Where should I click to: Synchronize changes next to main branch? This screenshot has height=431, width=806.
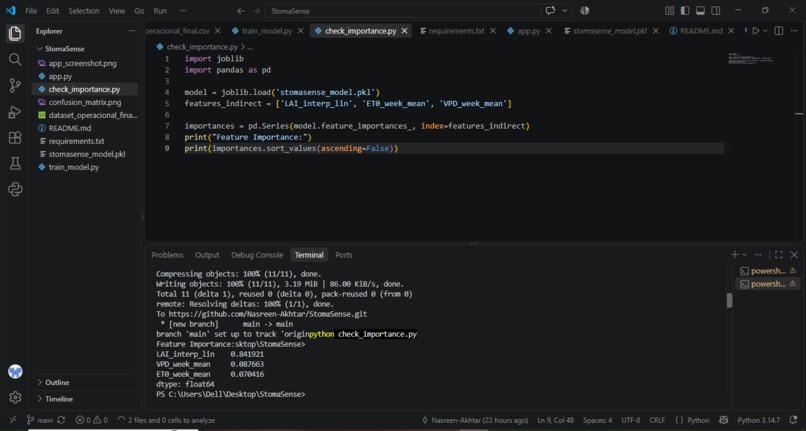point(61,420)
